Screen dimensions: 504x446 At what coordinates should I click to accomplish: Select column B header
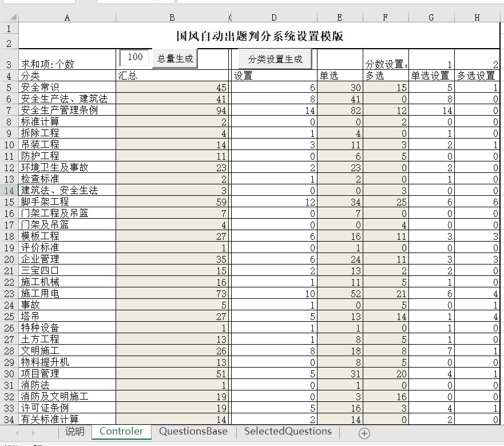[x=172, y=17]
